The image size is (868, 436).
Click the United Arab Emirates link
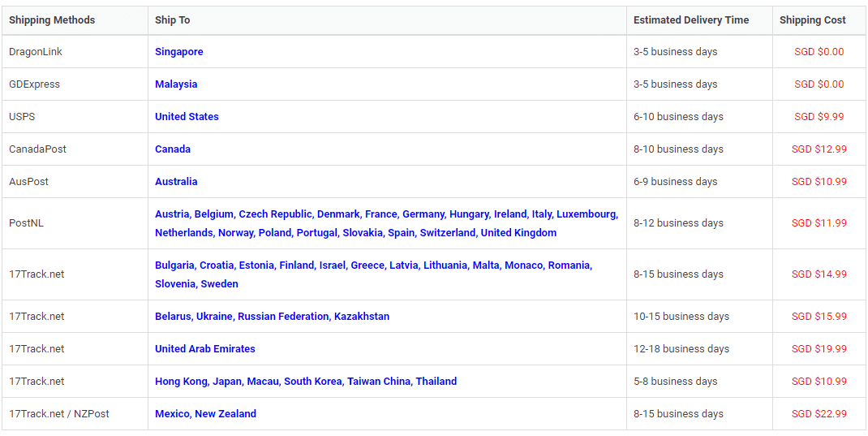(x=204, y=349)
